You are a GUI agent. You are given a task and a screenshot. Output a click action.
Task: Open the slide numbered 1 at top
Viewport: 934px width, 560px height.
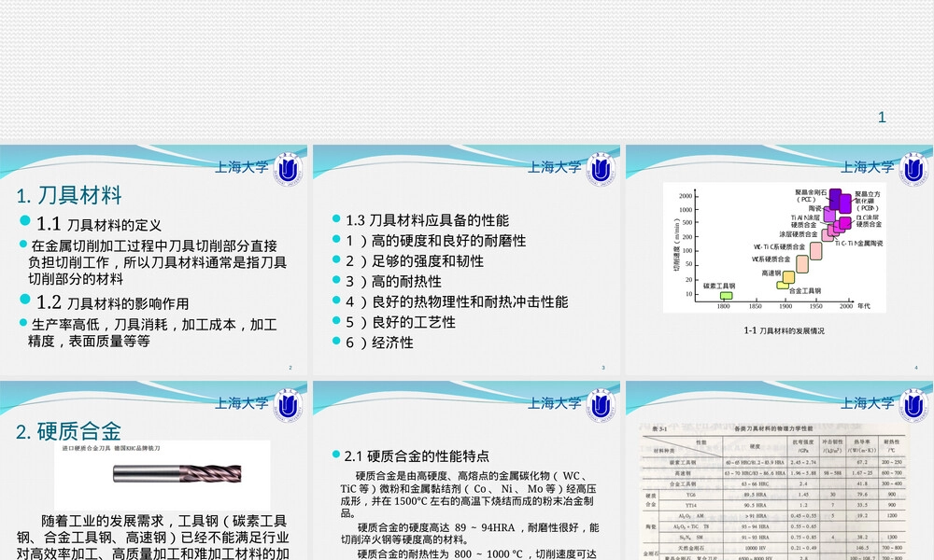pos(467,70)
